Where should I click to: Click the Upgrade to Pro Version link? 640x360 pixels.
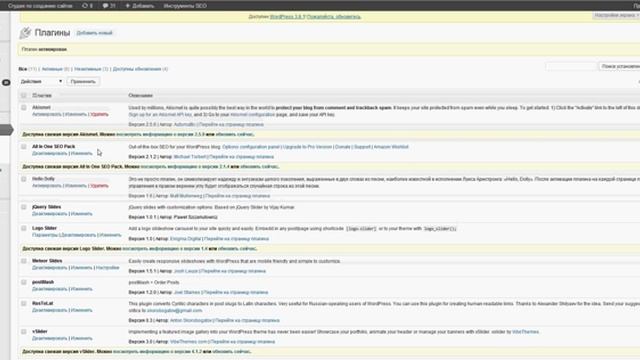click(307, 147)
